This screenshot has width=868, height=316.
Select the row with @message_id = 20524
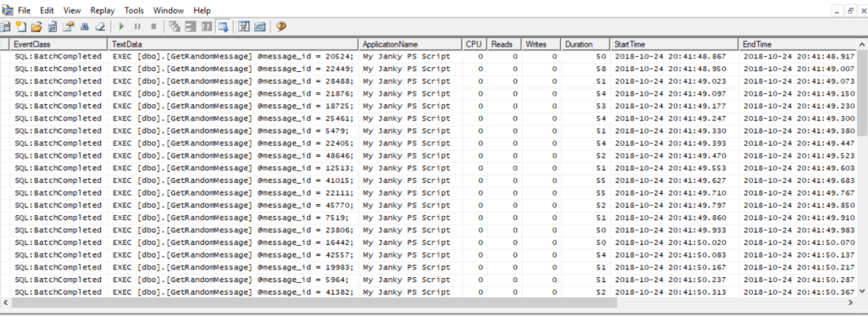pyautogui.click(x=428, y=57)
